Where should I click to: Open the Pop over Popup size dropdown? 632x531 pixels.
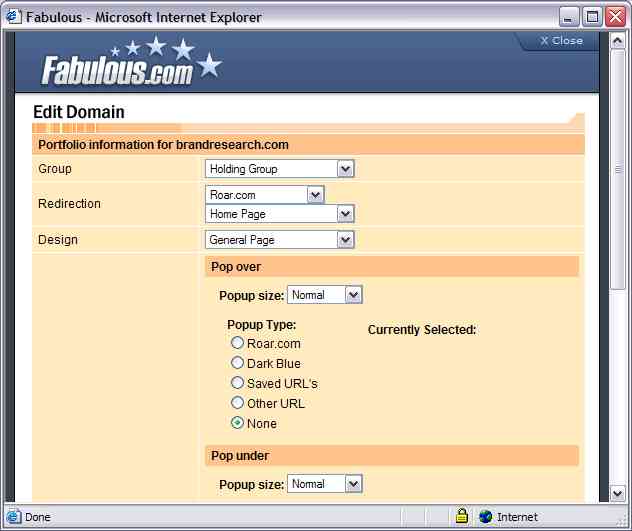(325, 295)
